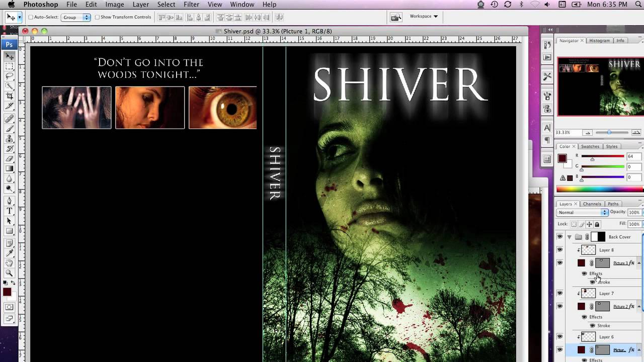The image size is (644, 362).
Task: Open the Paragraph panel icon
Action: [547, 141]
